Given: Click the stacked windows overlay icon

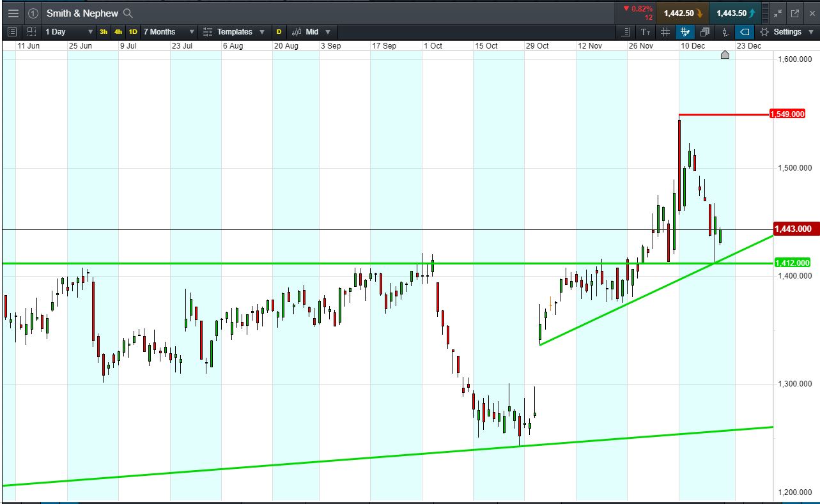Looking at the screenshot, I should 705,32.
